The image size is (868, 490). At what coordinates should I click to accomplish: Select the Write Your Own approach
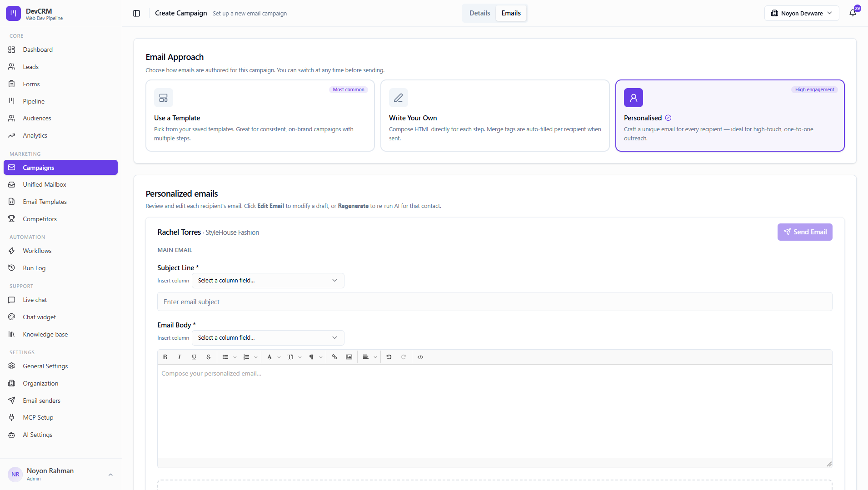point(495,115)
